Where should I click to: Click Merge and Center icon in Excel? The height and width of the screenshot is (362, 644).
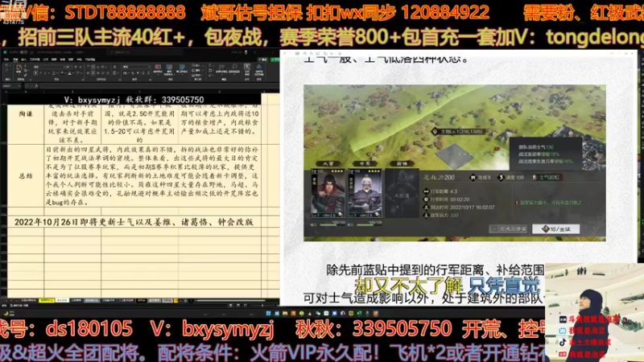click(x=115, y=73)
